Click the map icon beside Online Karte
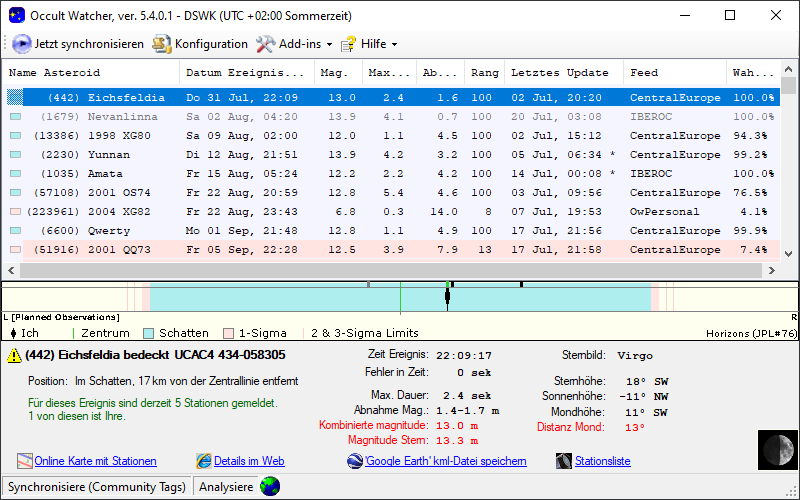Viewport: 800px width, 500px height. tap(25, 461)
